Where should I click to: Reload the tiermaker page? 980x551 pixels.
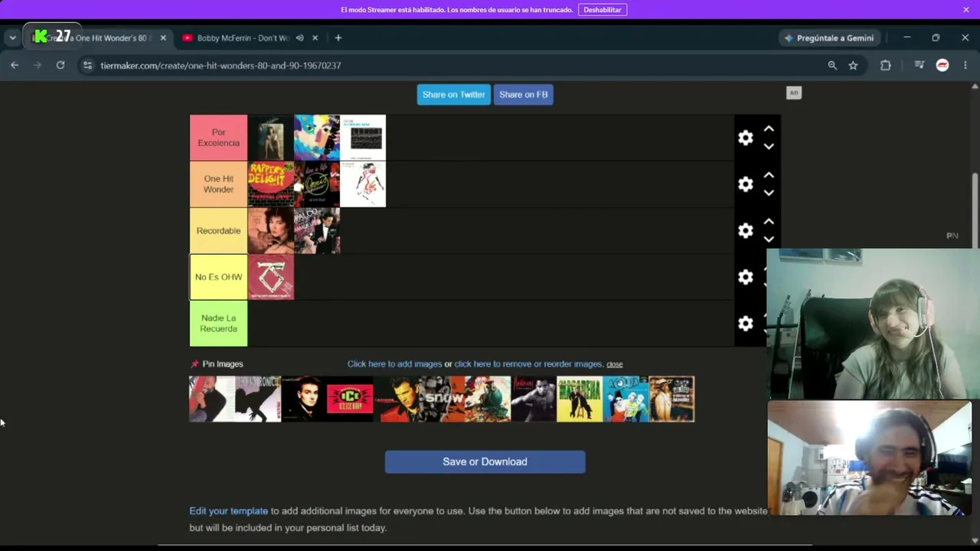coord(60,66)
